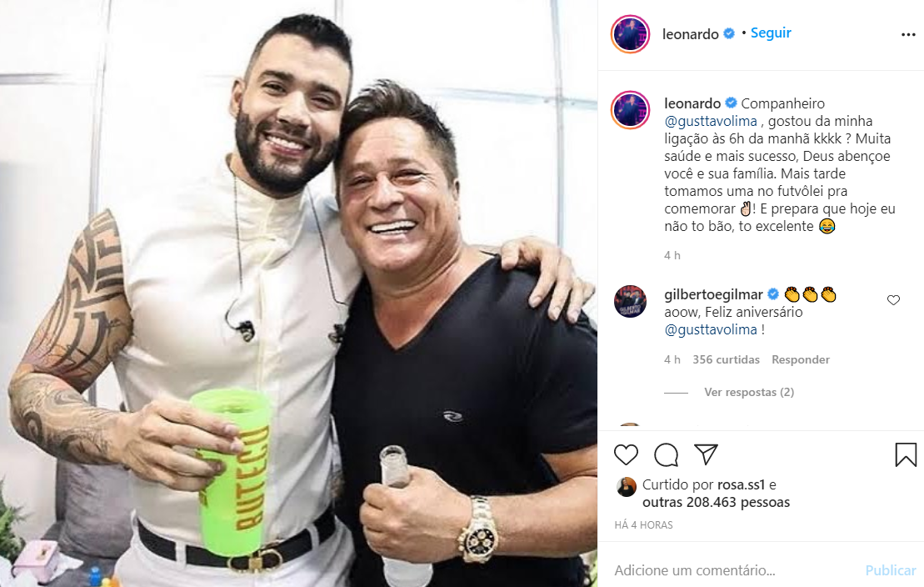The image size is (924, 587).
Task: Open the @gusttavolima mention in caption
Action: (x=711, y=122)
